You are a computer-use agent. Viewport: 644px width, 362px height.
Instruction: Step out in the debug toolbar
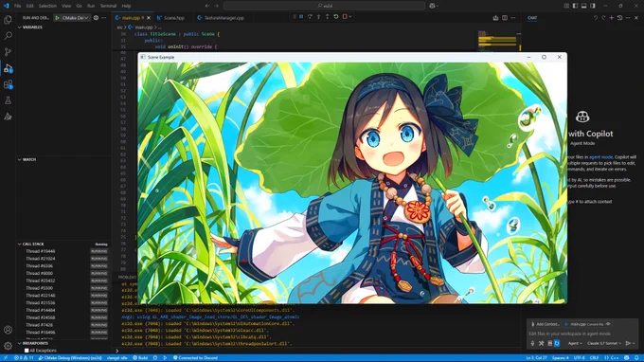point(327,16)
